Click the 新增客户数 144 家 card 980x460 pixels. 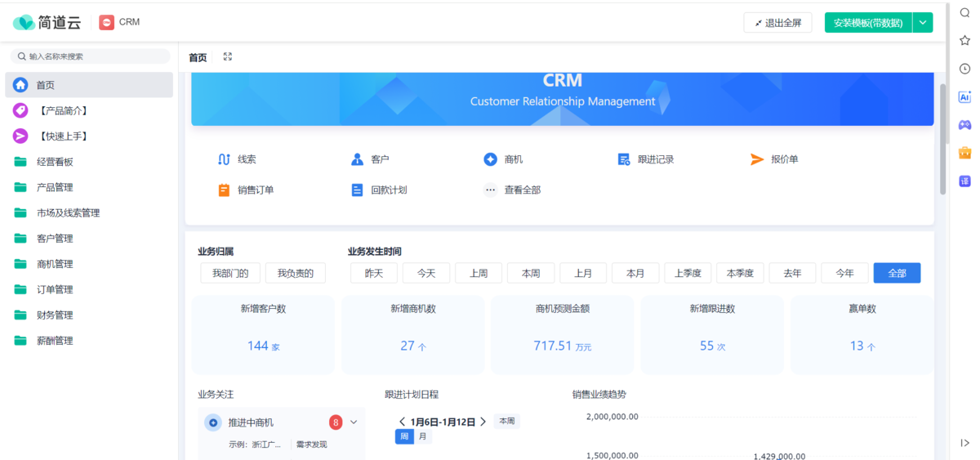pyautogui.click(x=263, y=335)
